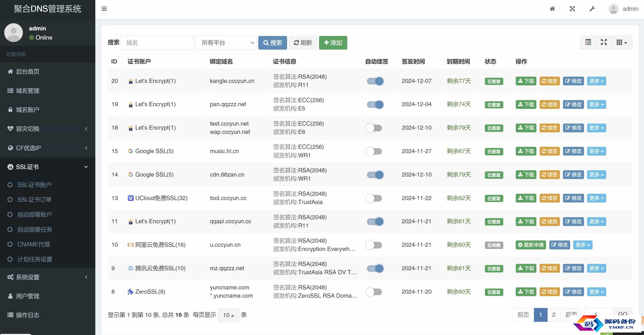The image size is (644, 335).
Task: Open 域名账户 in sidebar
Action: (48, 110)
